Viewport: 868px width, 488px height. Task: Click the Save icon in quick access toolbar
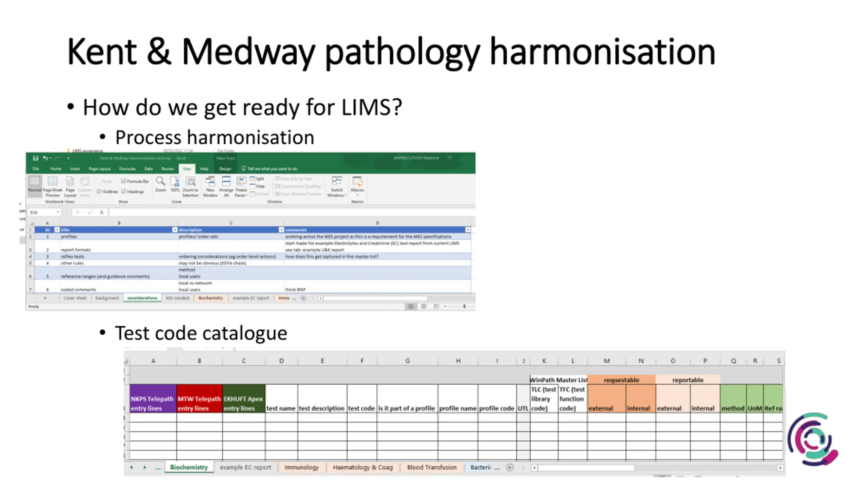tap(35, 158)
